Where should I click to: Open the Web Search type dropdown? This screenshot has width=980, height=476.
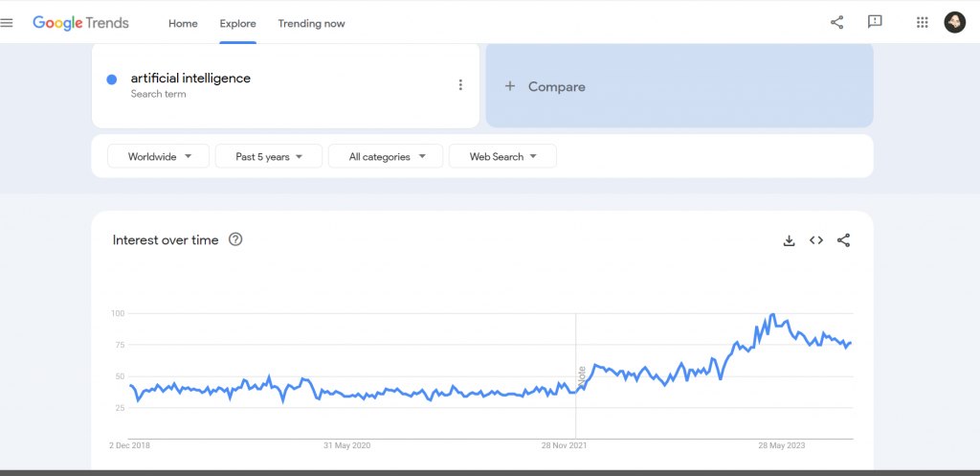coord(502,156)
